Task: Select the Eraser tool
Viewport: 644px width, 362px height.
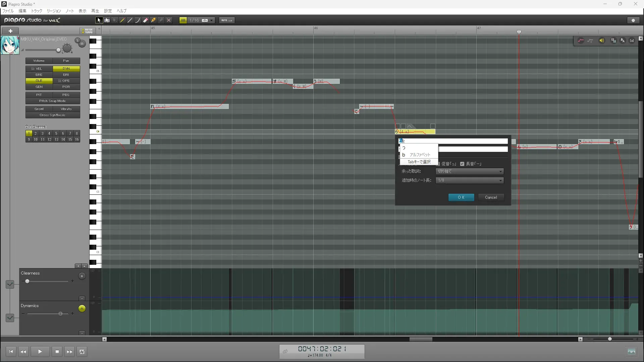Action: [x=146, y=20]
